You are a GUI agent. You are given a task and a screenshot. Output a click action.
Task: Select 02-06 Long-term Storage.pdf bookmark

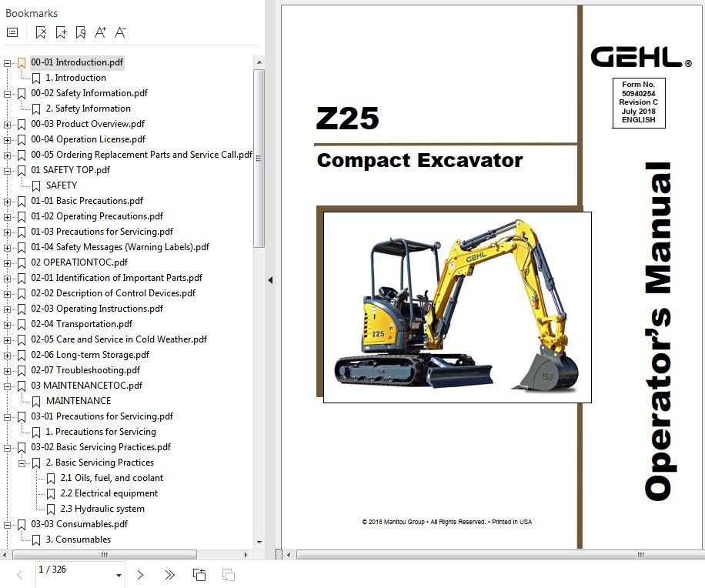click(90, 355)
